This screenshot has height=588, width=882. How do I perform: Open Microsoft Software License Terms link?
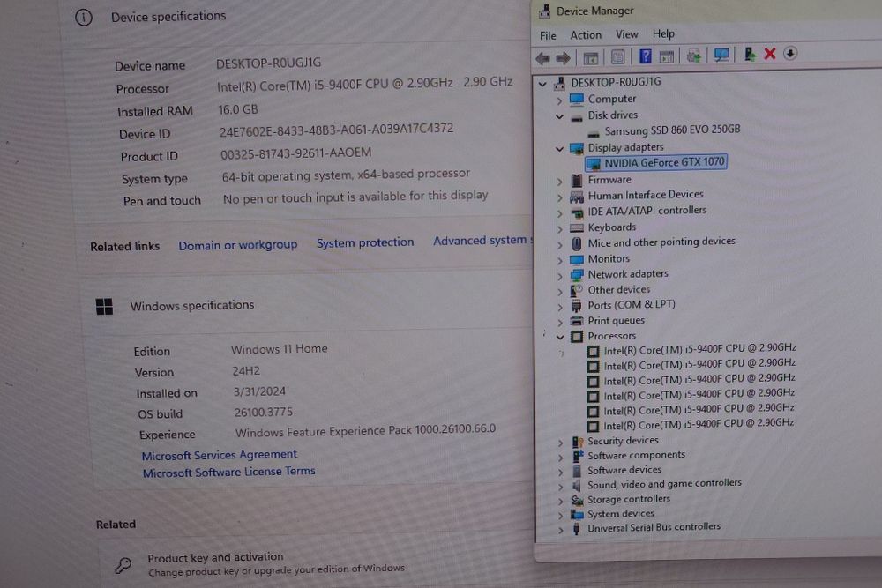tap(229, 472)
